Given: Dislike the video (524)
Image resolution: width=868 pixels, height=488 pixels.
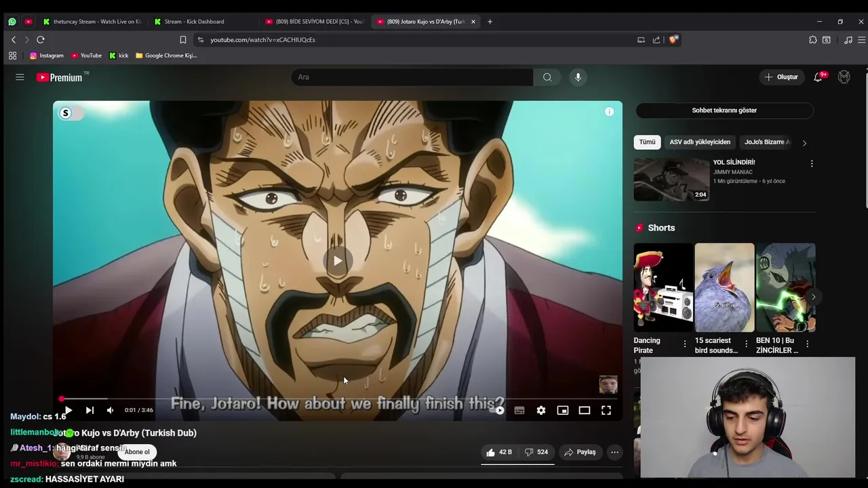Looking at the screenshot, I should (x=536, y=452).
